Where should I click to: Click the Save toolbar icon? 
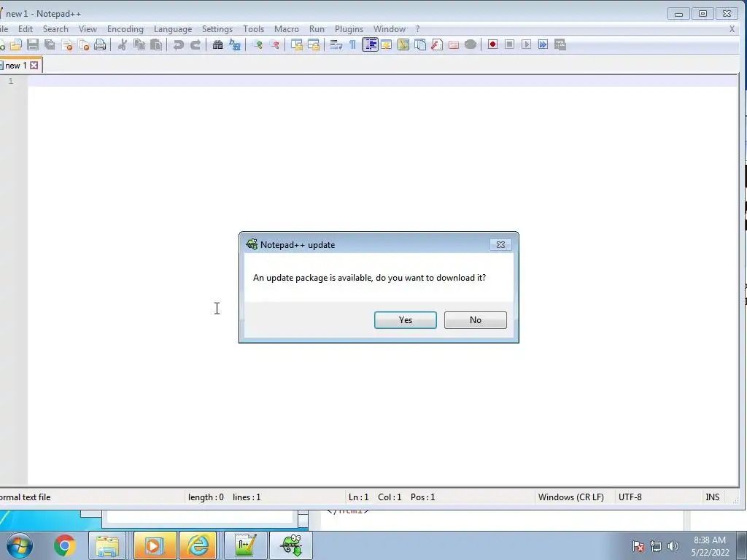tap(33, 44)
